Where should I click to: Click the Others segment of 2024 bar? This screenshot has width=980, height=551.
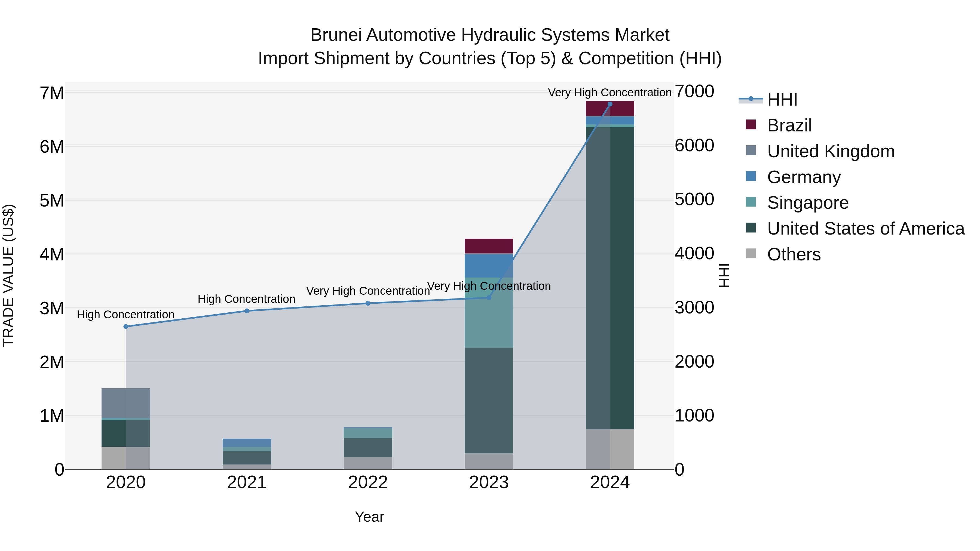[610, 450]
